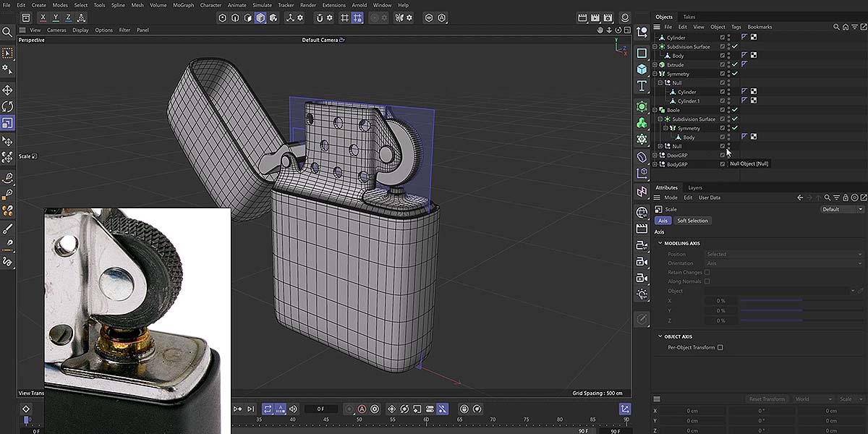Open the Position Selected dropdown
The image size is (868, 434).
(784, 254)
